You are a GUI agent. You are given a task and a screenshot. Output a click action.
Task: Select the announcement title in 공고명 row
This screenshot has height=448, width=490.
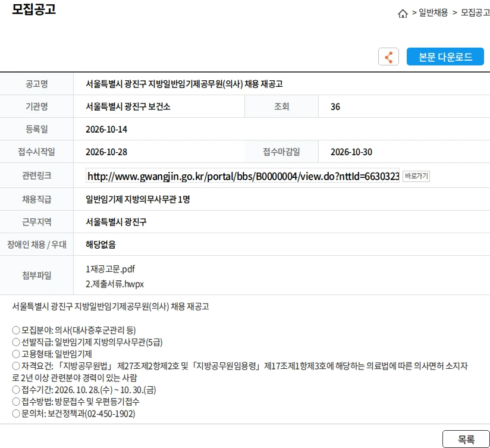pyautogui.click(x=184, y=84)
